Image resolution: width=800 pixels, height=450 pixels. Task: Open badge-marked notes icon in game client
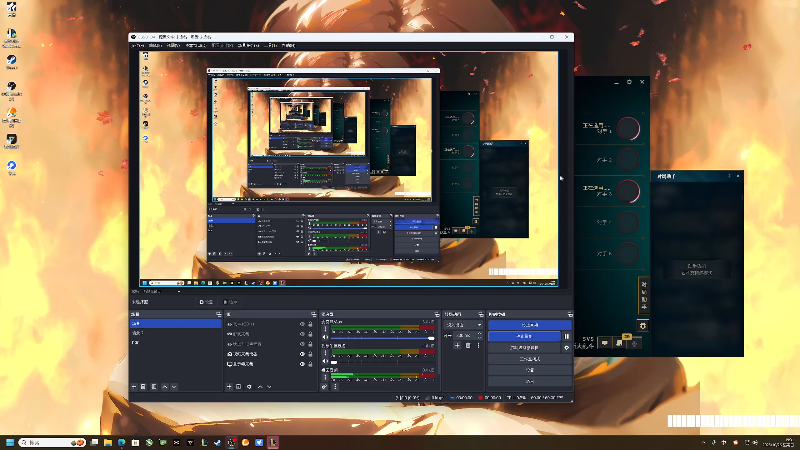tap(620, 343)
